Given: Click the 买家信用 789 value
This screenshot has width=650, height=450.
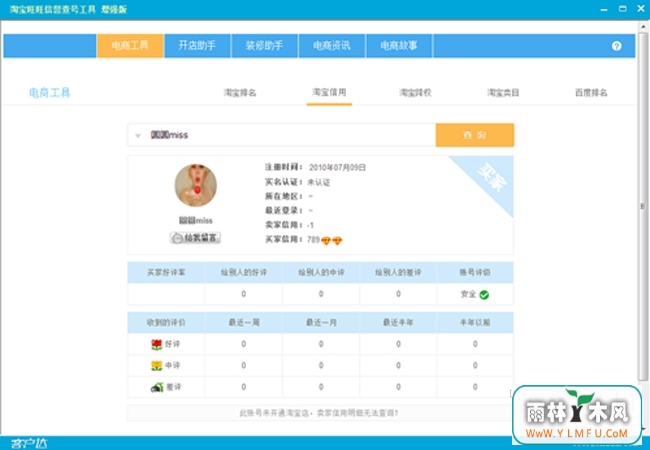Looking at the screenshot, I should click(x=313, y=240).
